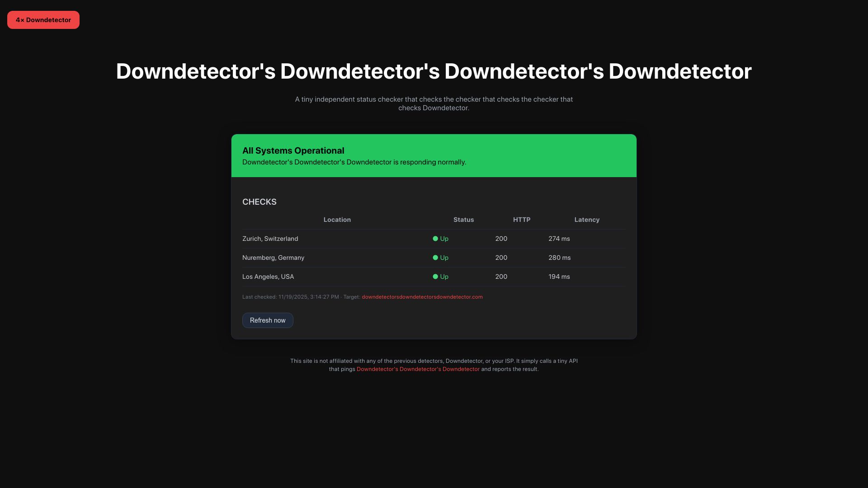Screen dimensions: 868x488
Task: Click the HTTP 200 value for Nuremberg
Action: [501, 258]
